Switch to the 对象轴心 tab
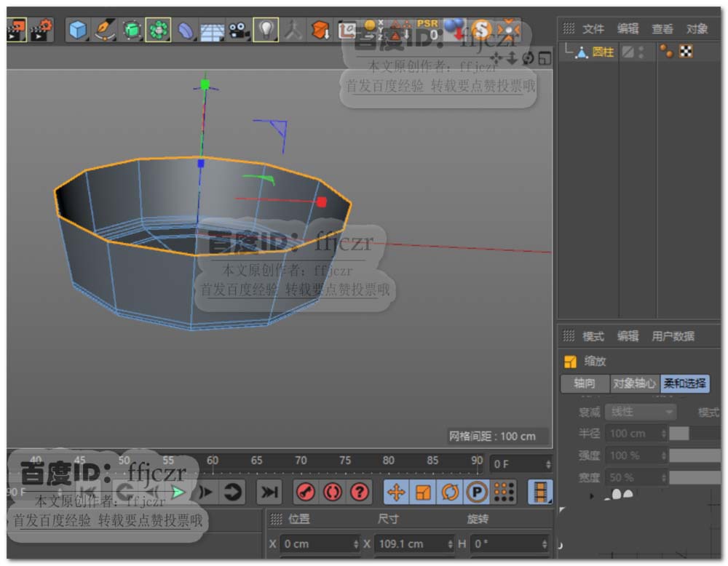Viewport: 728px width, 566px height. [x=634, y=383]
